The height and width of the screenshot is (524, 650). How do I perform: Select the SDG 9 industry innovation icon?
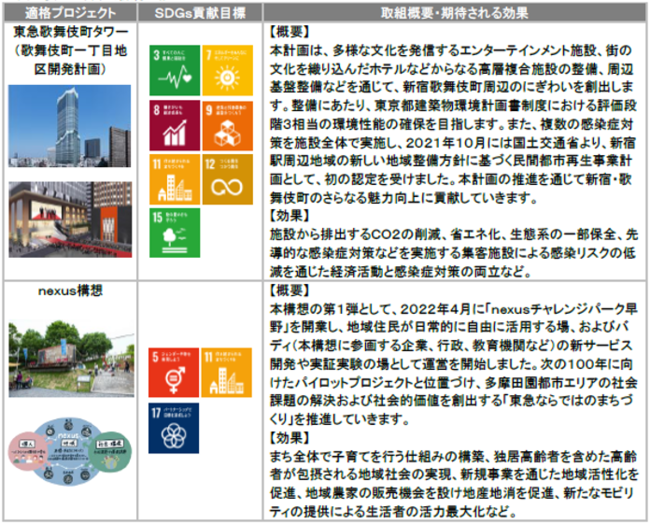230,124
